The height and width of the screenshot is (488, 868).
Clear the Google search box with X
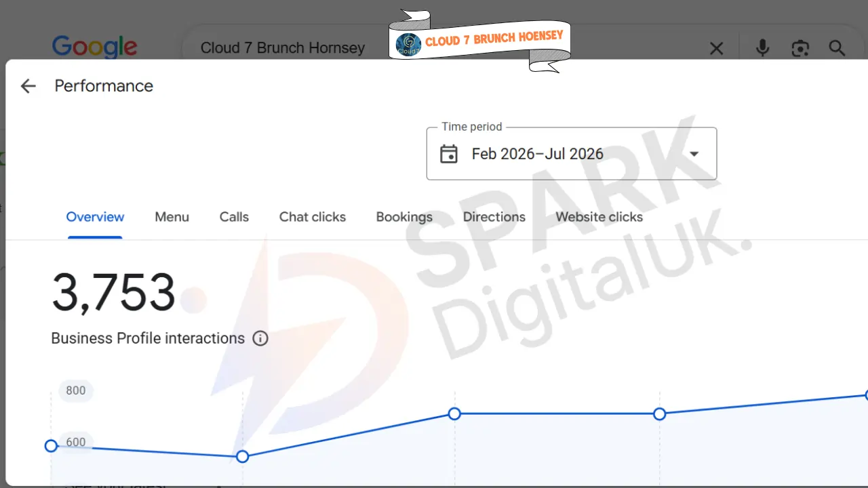(x=716, y=48)
